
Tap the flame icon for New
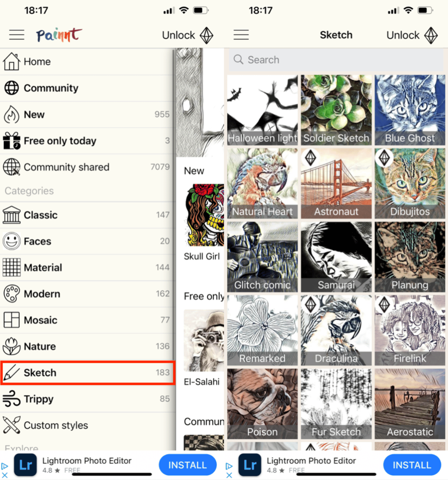click(11, 114)
